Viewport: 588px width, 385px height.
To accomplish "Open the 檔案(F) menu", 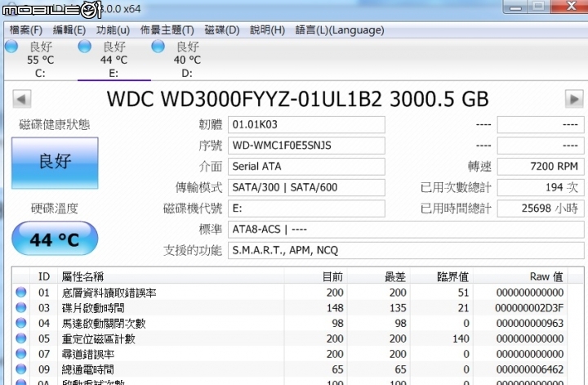I will [25, 30].
